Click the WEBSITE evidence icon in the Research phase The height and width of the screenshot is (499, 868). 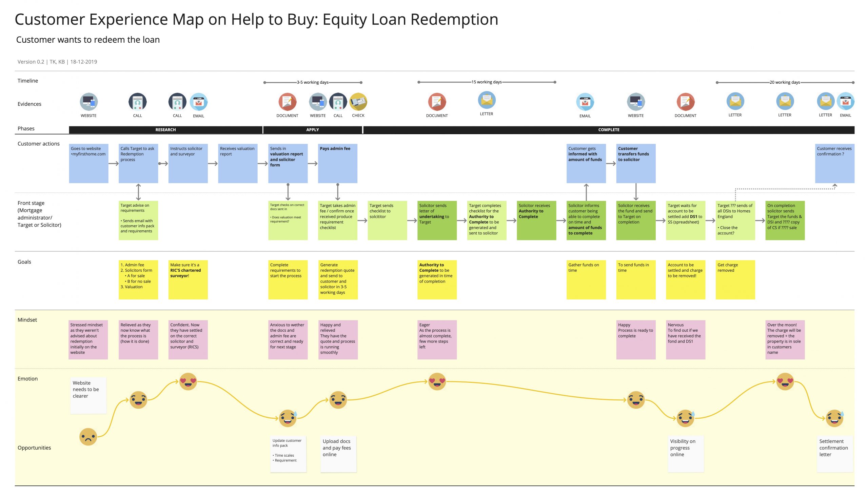pyautogui.click(x=88, y=102)
